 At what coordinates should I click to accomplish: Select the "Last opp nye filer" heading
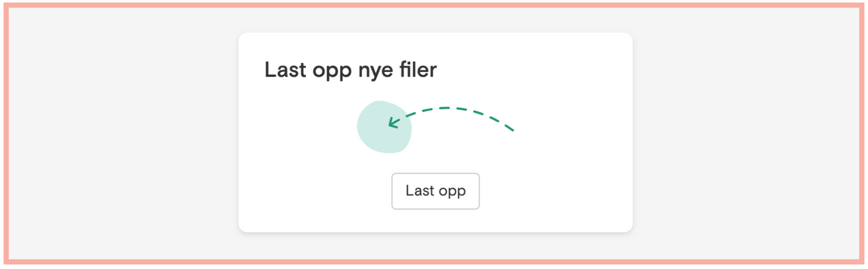[351, 70]
